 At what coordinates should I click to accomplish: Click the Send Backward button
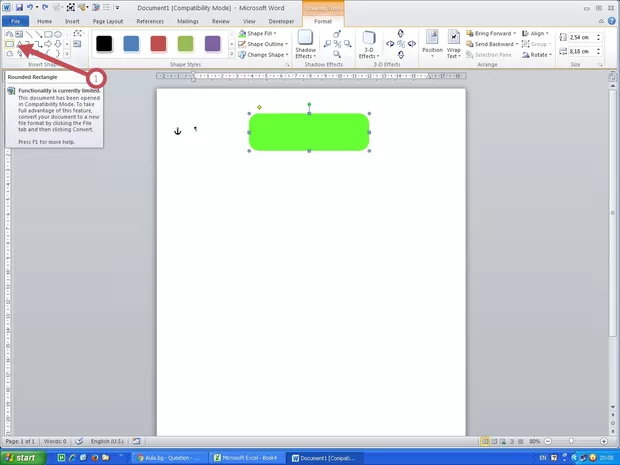click(490, 44)
